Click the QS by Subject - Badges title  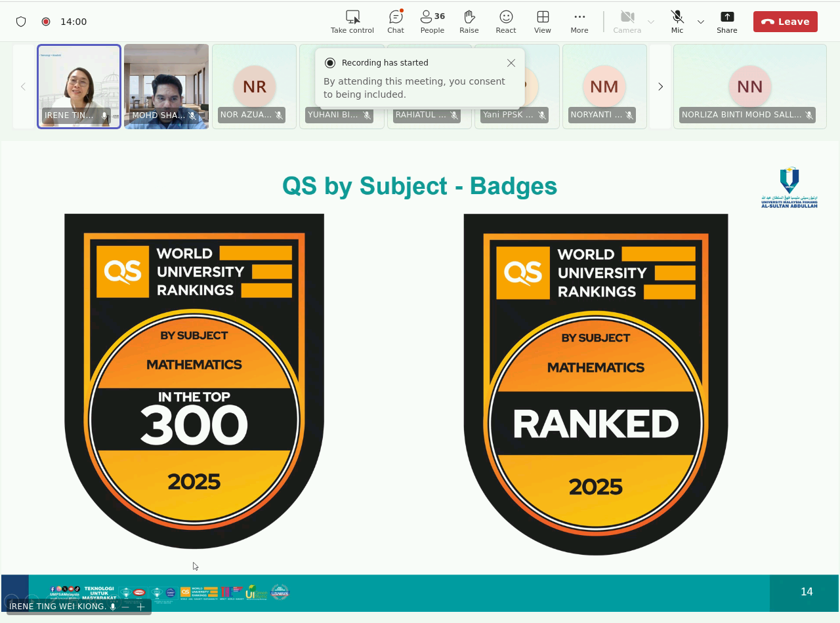coord(419,186)
